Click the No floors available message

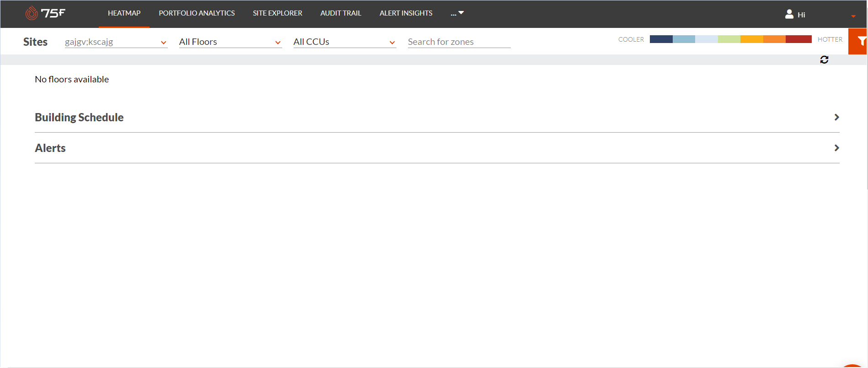[72, 79]
